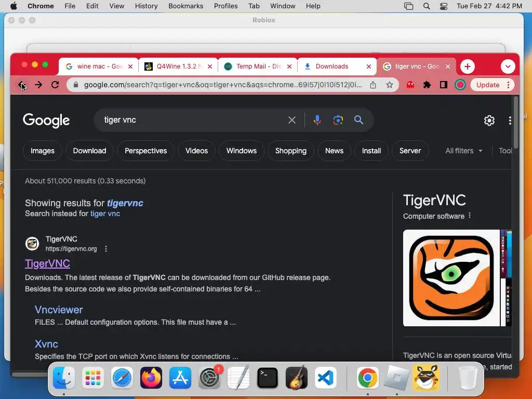Open the three-dot menu next to tigervnc.org
The height and width of the screenshot is (399, 532).
click(106, 249)
